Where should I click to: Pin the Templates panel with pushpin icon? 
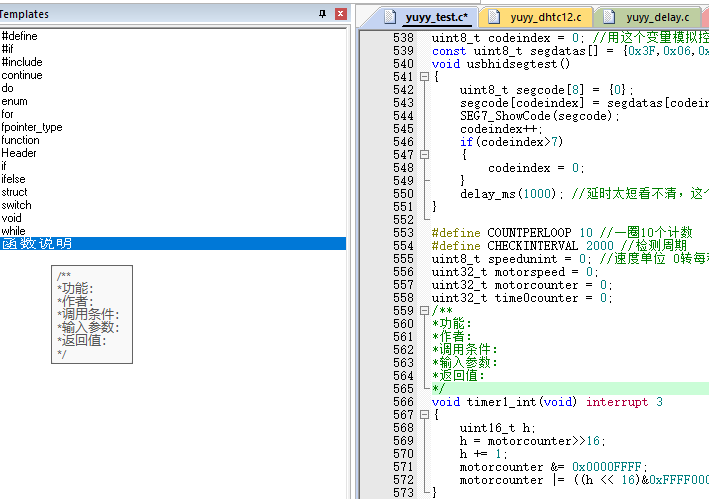coord(322,14)
